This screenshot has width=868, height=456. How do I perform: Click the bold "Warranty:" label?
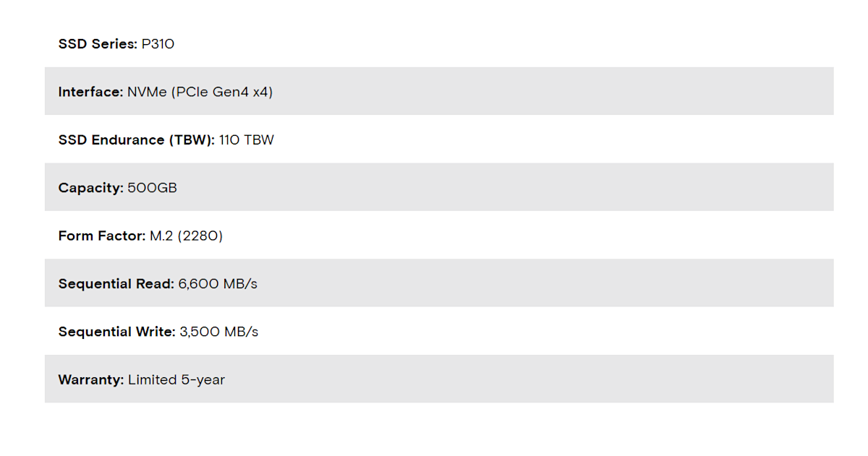click(91, 379)
